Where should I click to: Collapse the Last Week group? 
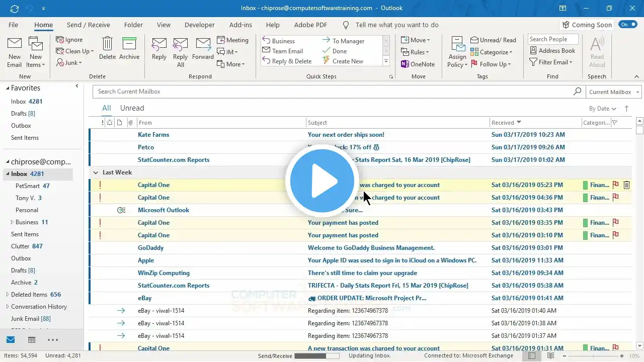(x=96, y=172)
